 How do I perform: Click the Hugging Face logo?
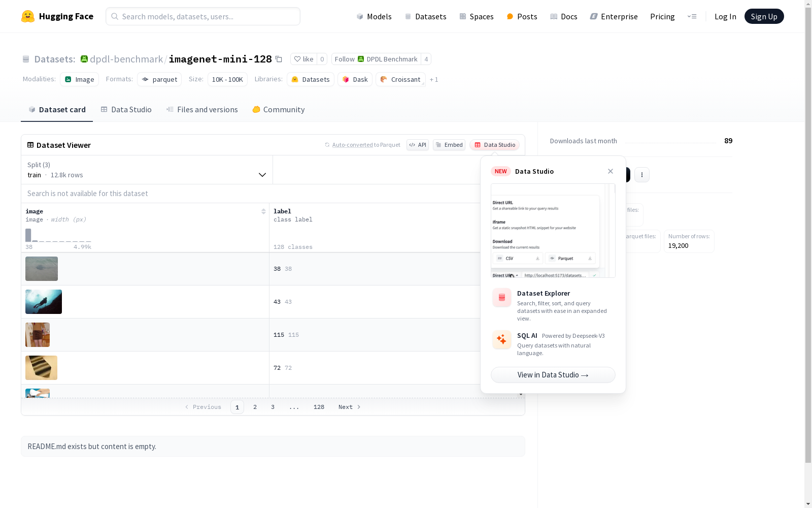(x=57, y=16)
